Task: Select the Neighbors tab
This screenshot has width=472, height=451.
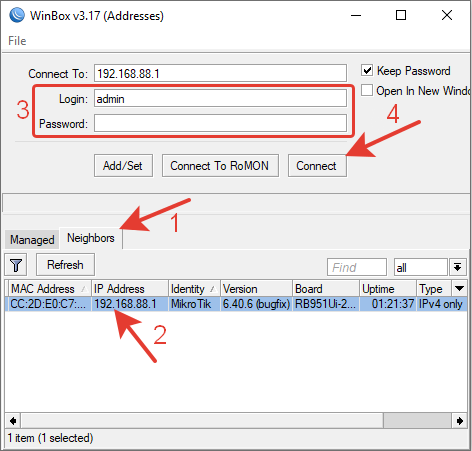Action: click(91, 238)
